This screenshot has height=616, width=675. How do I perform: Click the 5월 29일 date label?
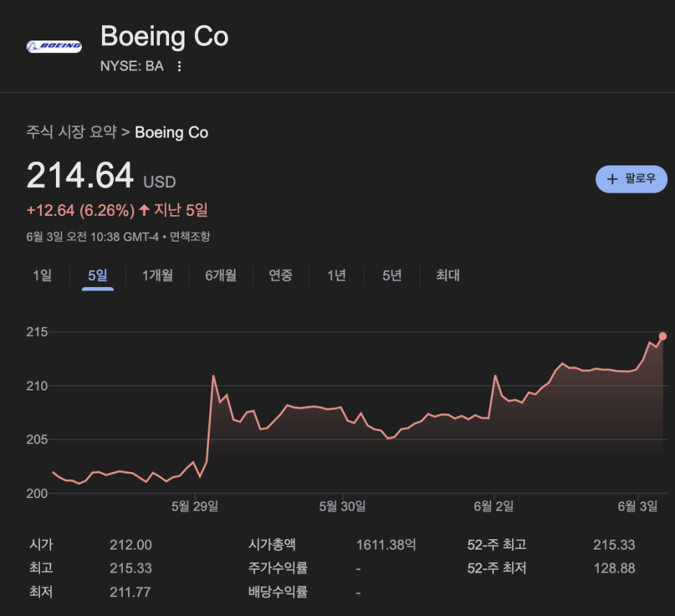click(195, 506)
